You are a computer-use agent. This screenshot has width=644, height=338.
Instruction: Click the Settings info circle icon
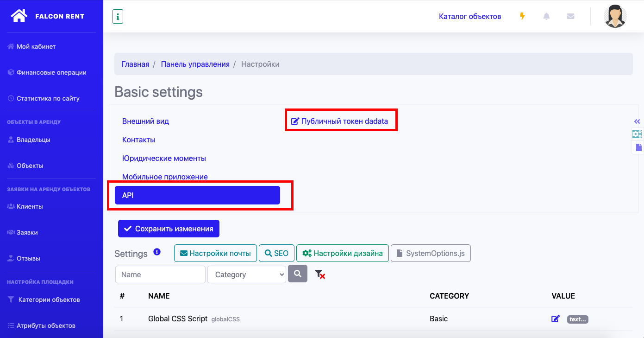[x=157, y=252]
